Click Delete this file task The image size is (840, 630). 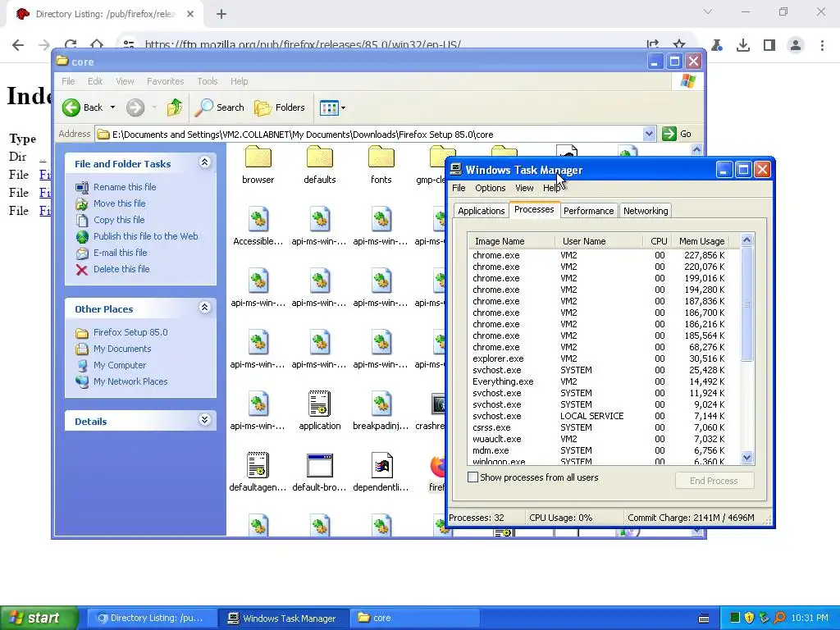coord(121,269)
